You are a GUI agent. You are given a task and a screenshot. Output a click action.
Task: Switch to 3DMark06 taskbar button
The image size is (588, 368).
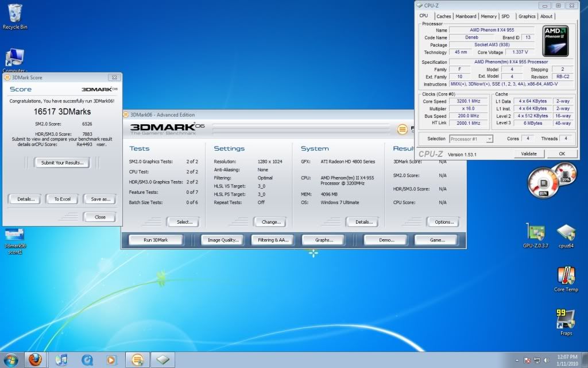coord(137,360)
